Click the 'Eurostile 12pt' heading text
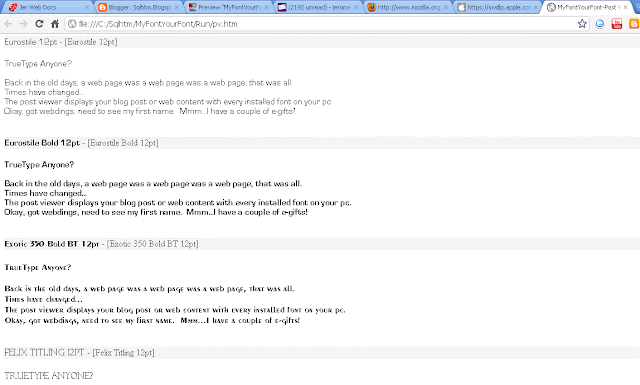This screenshot has height=385, width=640. pyautogui.click(x=31, y=42)
